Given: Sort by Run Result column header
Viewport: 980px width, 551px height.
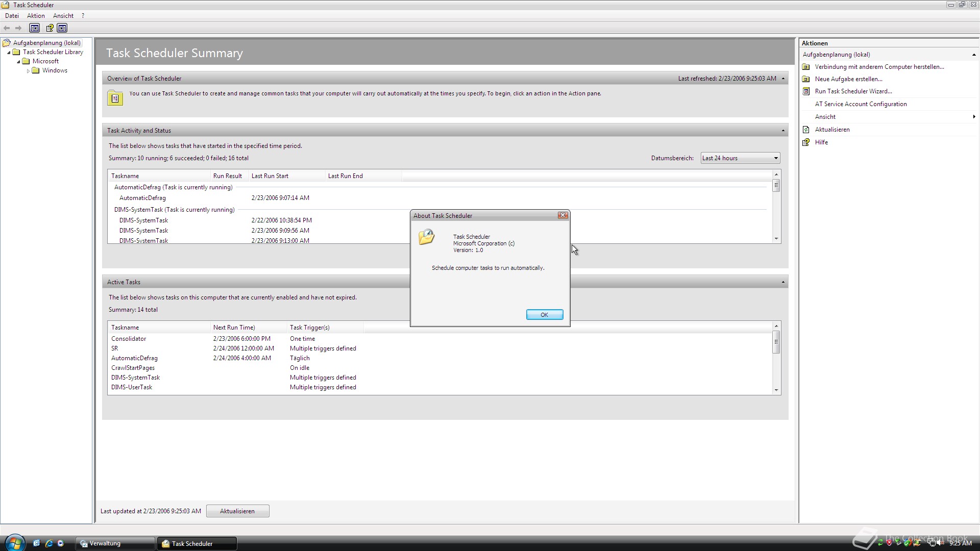Looking at the screenshot, I should 229,176.
